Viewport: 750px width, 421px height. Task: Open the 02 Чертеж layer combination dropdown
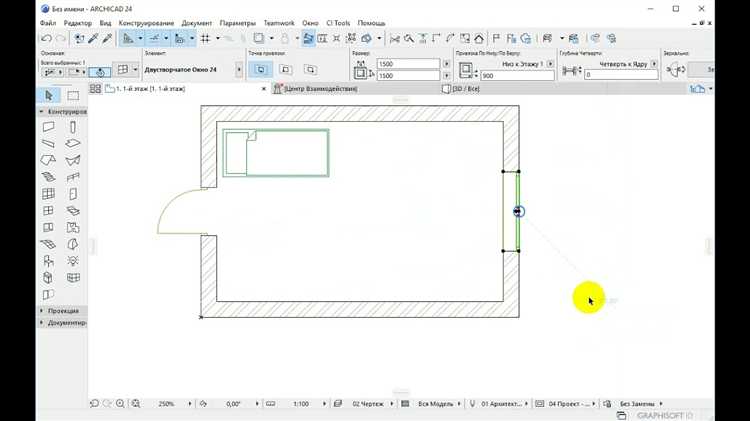pos(391,404)
